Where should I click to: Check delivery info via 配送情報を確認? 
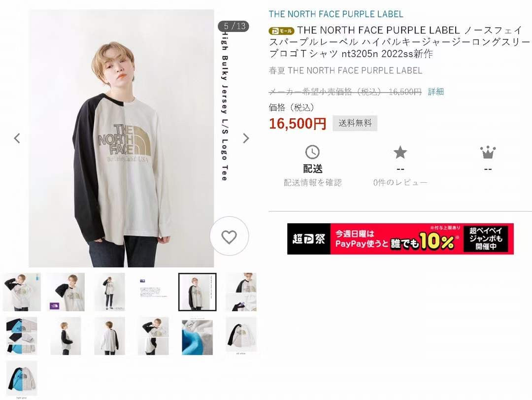(312, 183)
